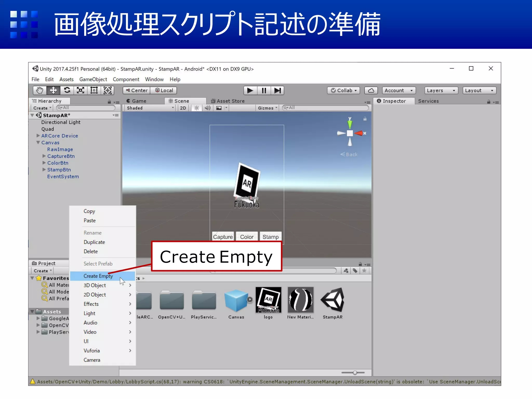Toggle 2D view mode
This screenshot has width=532, height=399.
(x=183, y=108)
